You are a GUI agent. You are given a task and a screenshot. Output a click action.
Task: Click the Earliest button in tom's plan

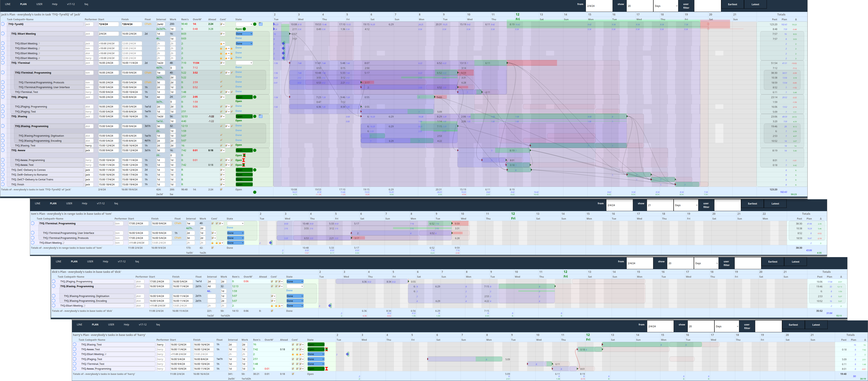(x=752, y=203)
